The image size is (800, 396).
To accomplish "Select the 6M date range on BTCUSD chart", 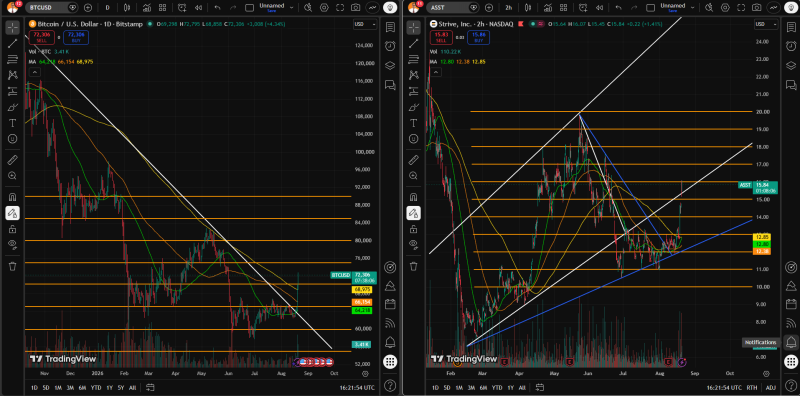I will click(x=83, y=388).
